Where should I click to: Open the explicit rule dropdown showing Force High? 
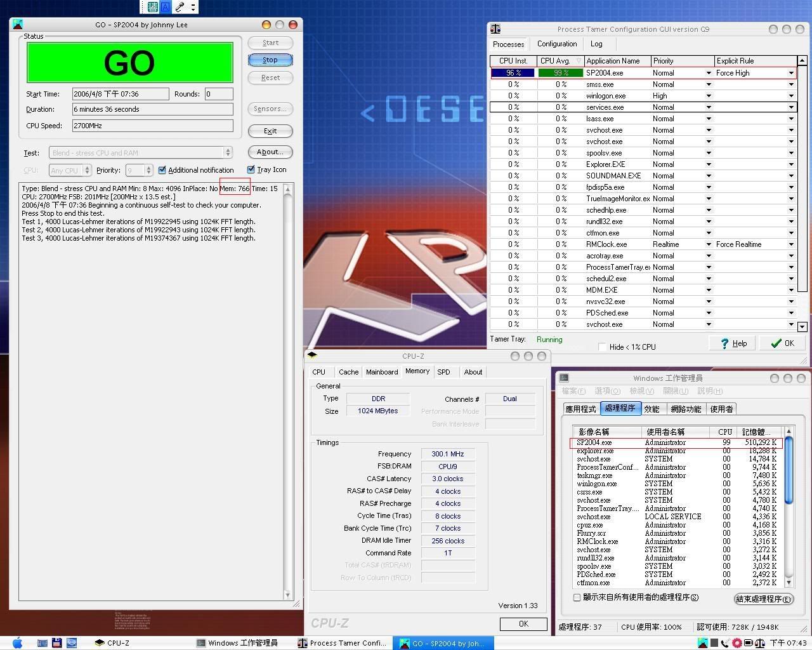791,73
